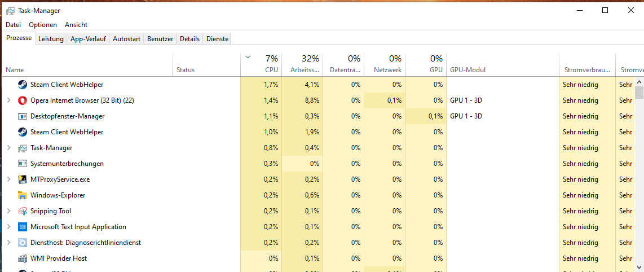
Task: Sort by the Status column header
Action: (206, 64)
